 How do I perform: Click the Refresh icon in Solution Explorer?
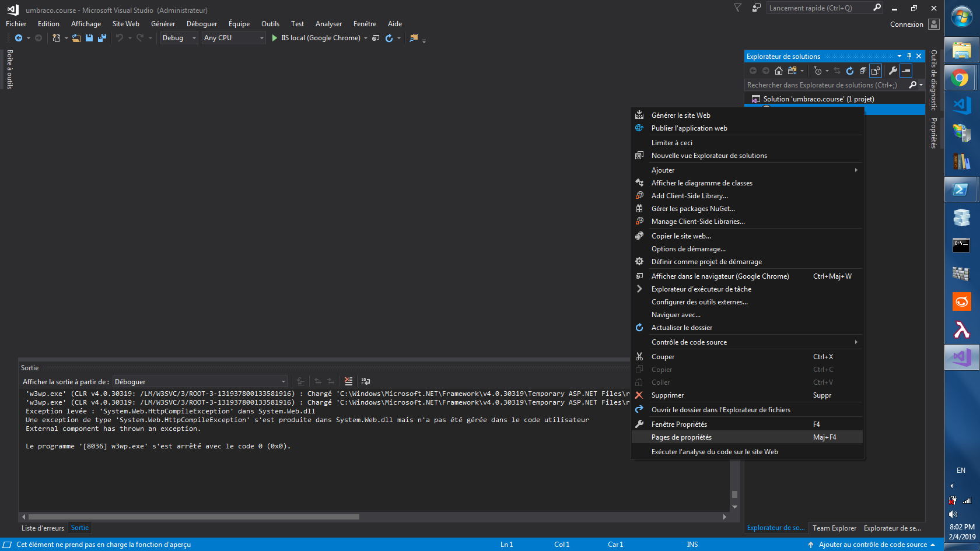click(x=850, y=71)
